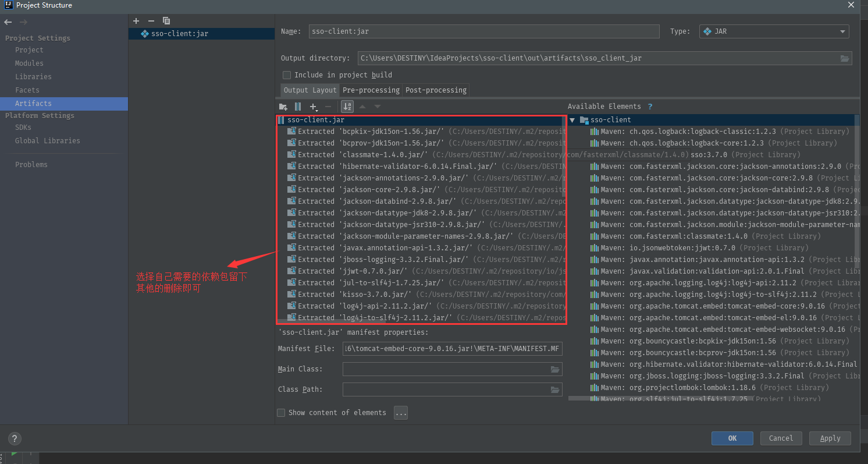
Task: Go forward with the right arrow
Action: click(23, 22)
